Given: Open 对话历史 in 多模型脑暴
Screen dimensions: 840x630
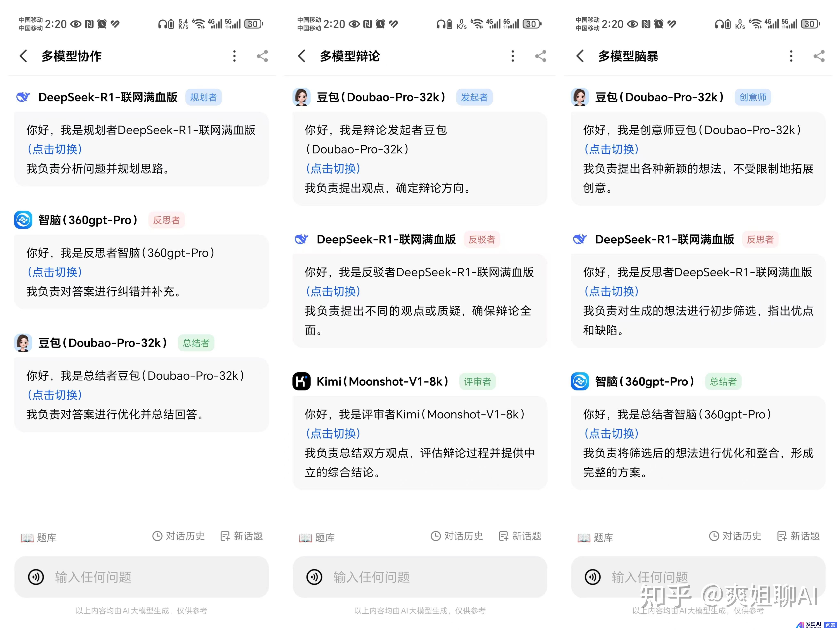Looking at the screenshot, I should pyautogui.click(x=735, y=536).
